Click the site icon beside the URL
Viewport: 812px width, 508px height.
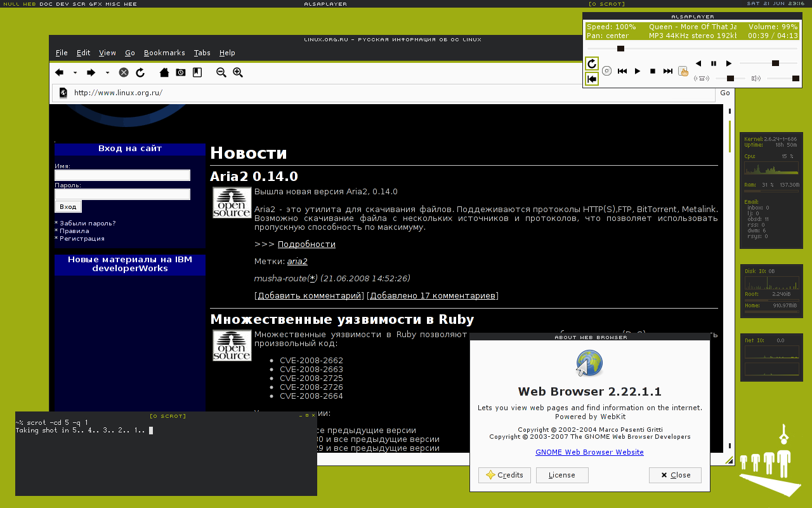(x=63, y=93)
